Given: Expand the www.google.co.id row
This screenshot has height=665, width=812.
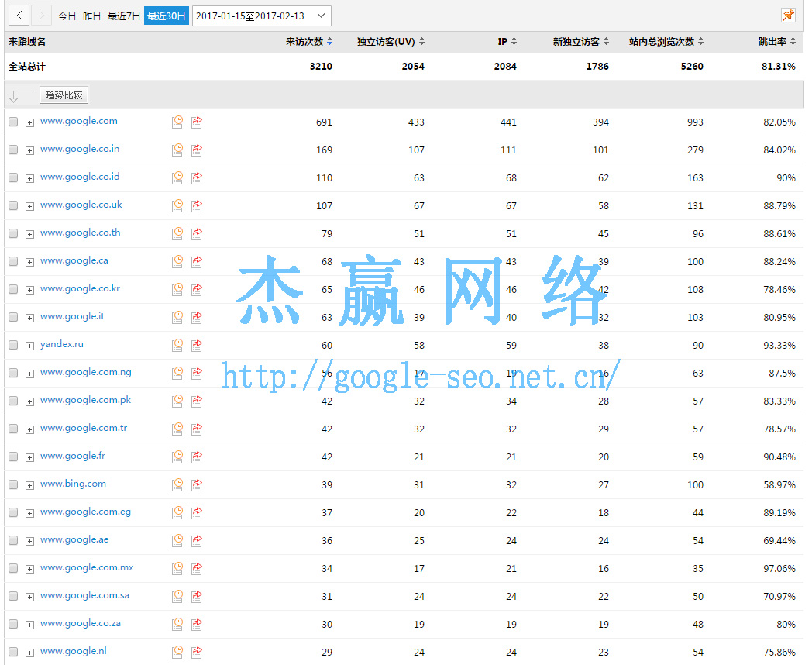Looking at the screenshot, I should coord(29,179).
